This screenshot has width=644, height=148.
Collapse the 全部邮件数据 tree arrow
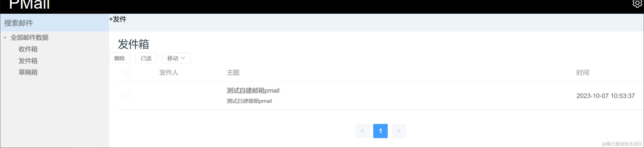point(5,38)
